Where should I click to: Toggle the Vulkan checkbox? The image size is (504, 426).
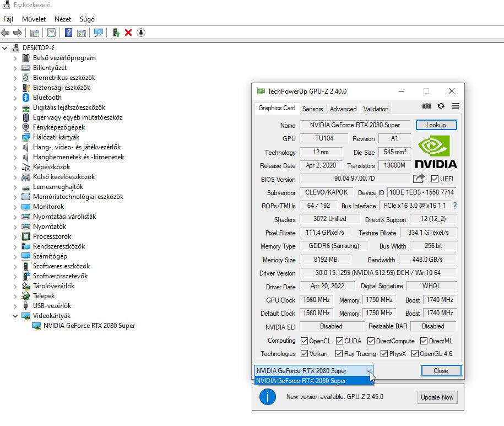(x=304, y=354)
